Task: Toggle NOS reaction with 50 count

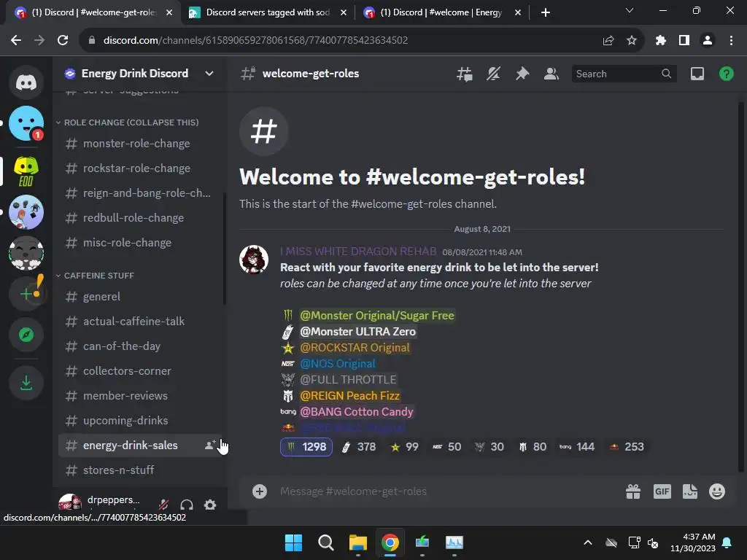Action: [446, 447]
